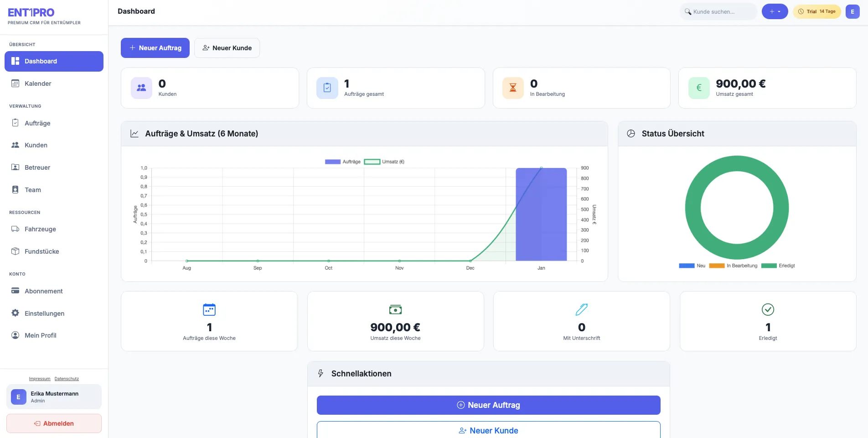Open Abonnement via the wallet icon

click(15, 291)
